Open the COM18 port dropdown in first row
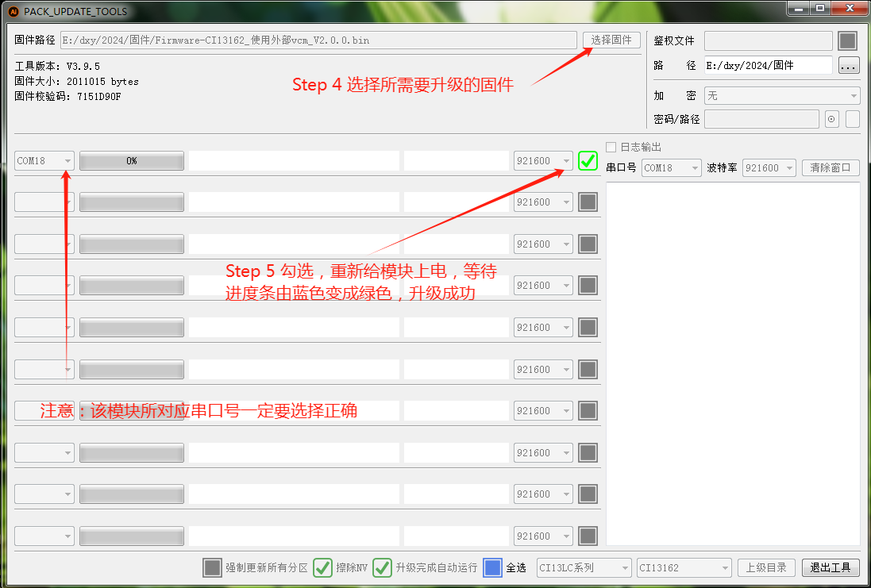Screen dimensions: 871x588 (x=44, y=160)
